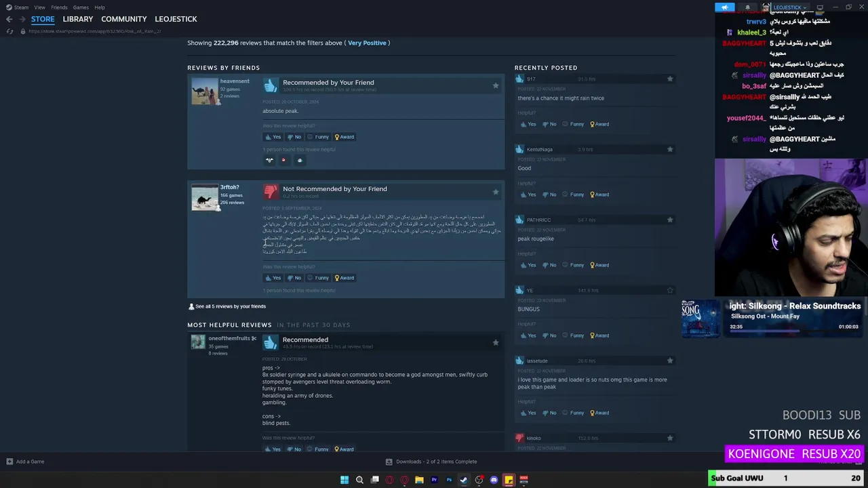Open taskbar Search
Screen dimensions: 868x488
pyautogui.click(x=359, y=480)
